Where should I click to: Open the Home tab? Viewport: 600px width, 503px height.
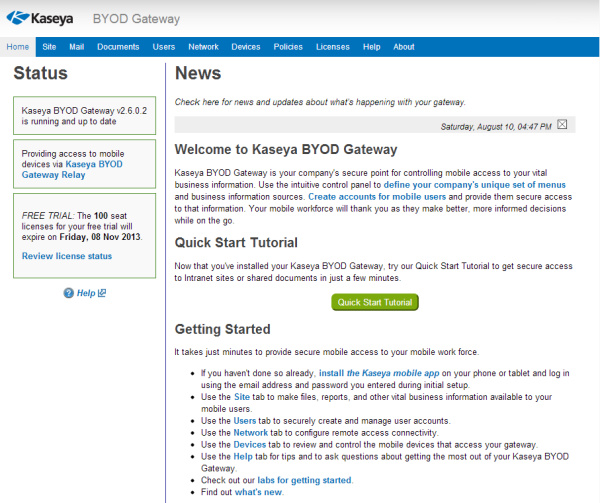(x=18, y=47)
